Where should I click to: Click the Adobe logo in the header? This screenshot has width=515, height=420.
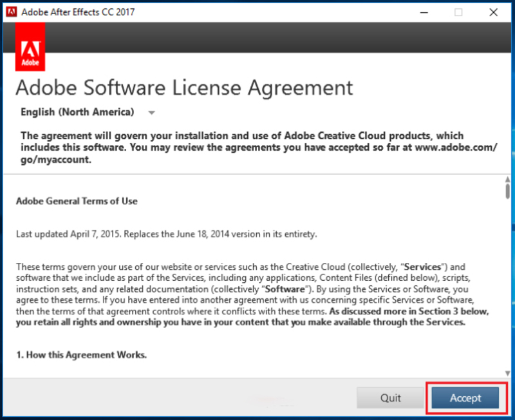tap(30, 46)
